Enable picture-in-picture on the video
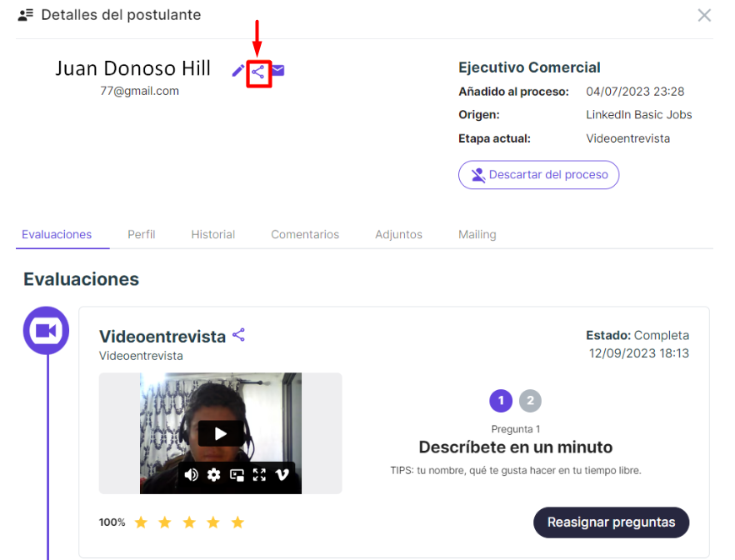Screen dimensions: 735x560 tap(237, 475)
